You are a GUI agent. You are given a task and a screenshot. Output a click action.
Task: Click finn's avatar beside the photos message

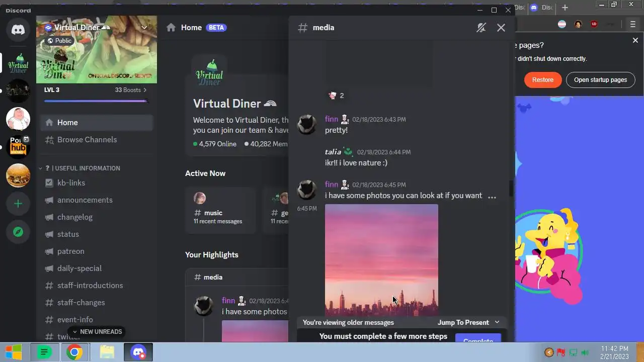coord(307,190)
